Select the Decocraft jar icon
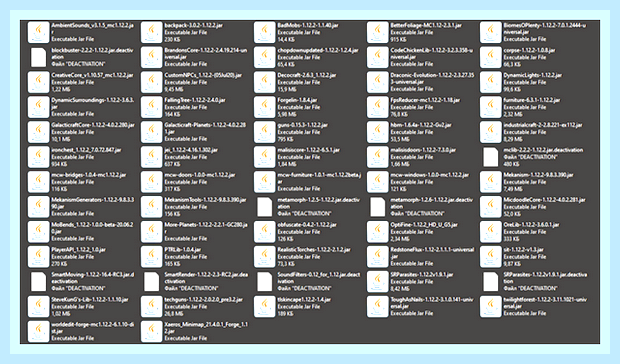620x364 pixels. click(x=265, y=82)
